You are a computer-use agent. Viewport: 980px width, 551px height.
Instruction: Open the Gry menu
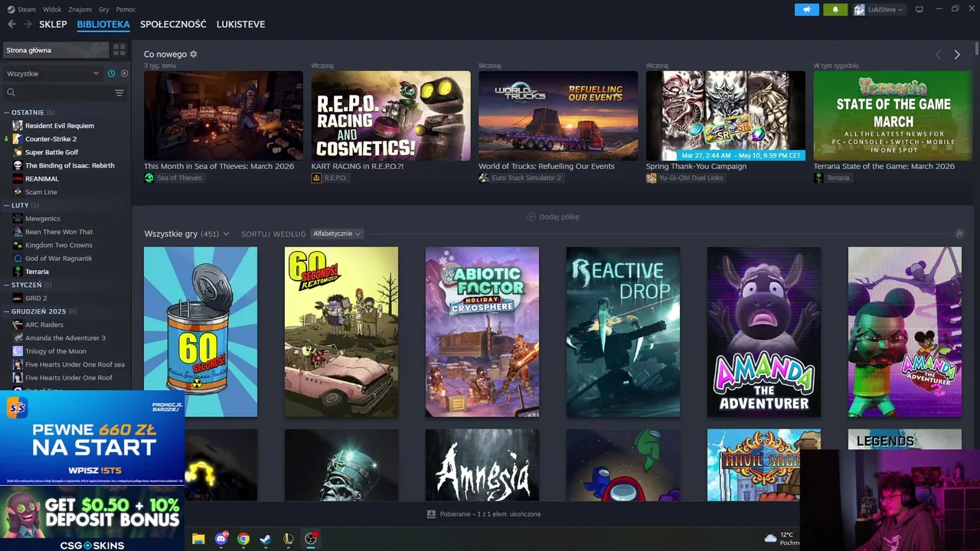(x=104, y=9)
